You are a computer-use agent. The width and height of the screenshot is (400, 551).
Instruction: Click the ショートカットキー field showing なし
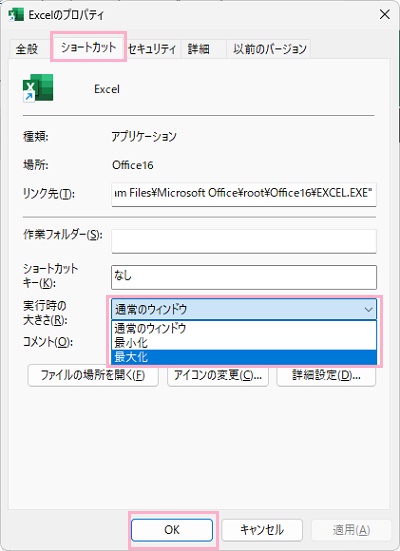[244, 277]
